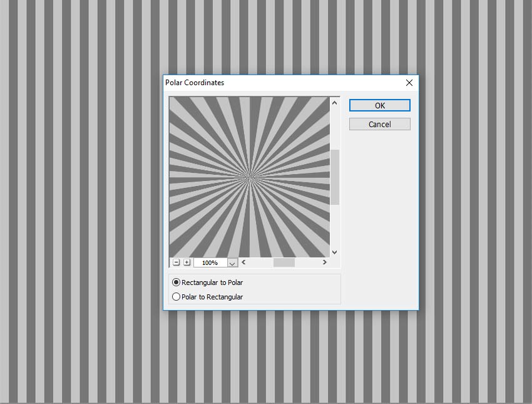Close the Polar Coordinates dialog
This screenshot has width=532, height=404.
409,83
